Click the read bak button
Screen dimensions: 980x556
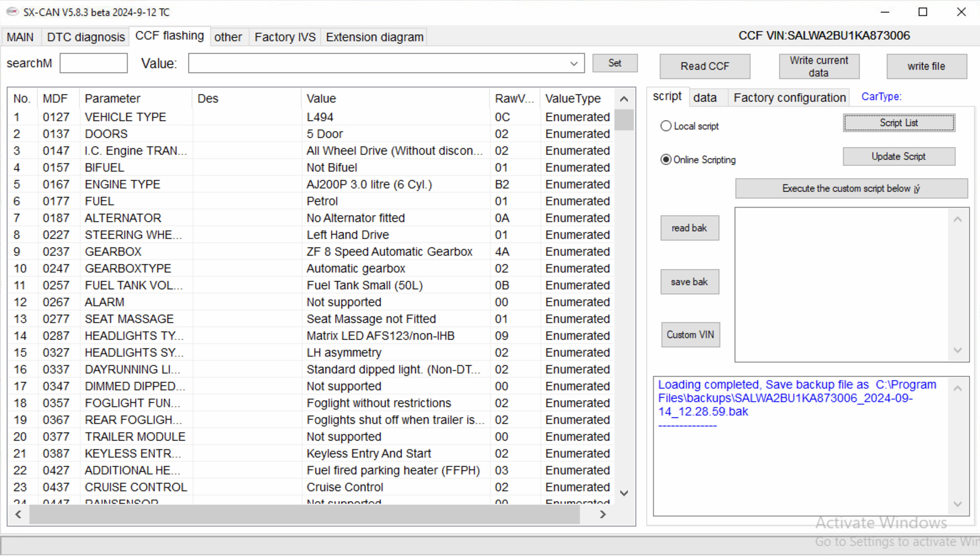(x=689, y=228)
